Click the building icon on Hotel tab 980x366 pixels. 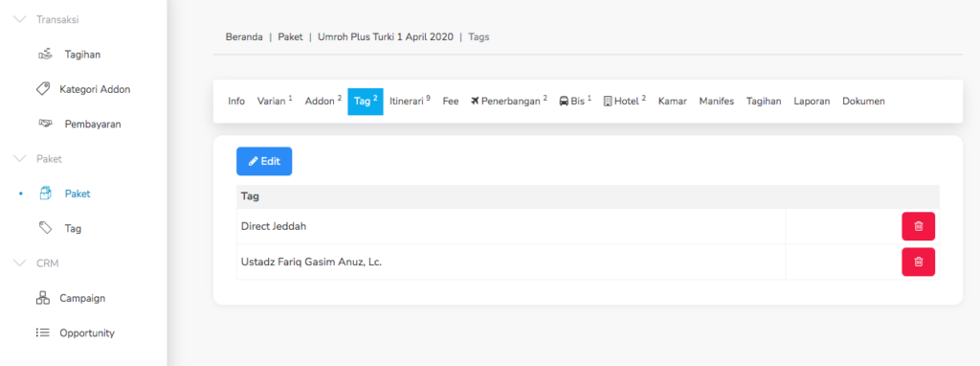coord(608,101)
